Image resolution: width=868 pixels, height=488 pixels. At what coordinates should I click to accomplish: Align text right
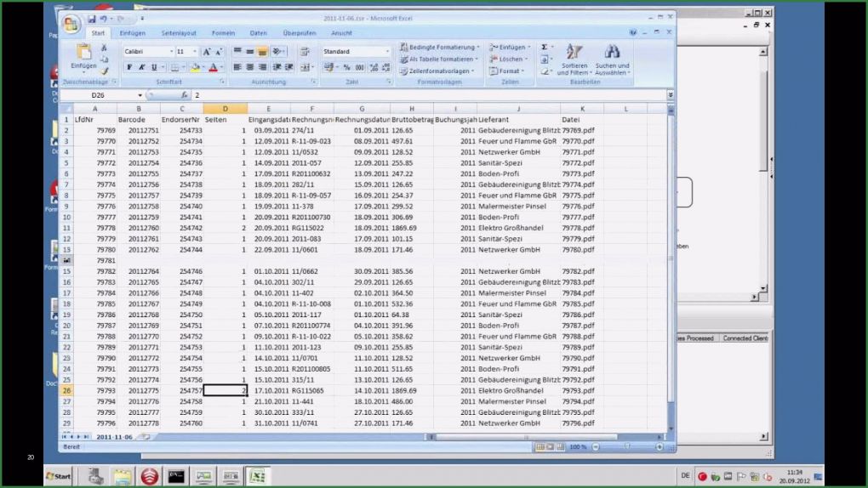262,67
